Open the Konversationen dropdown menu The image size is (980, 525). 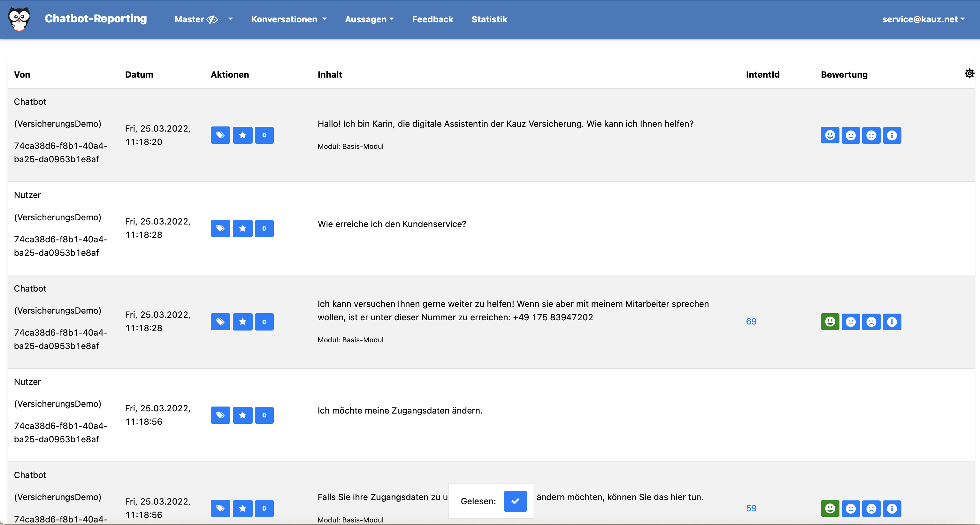(x=289, y=19)
